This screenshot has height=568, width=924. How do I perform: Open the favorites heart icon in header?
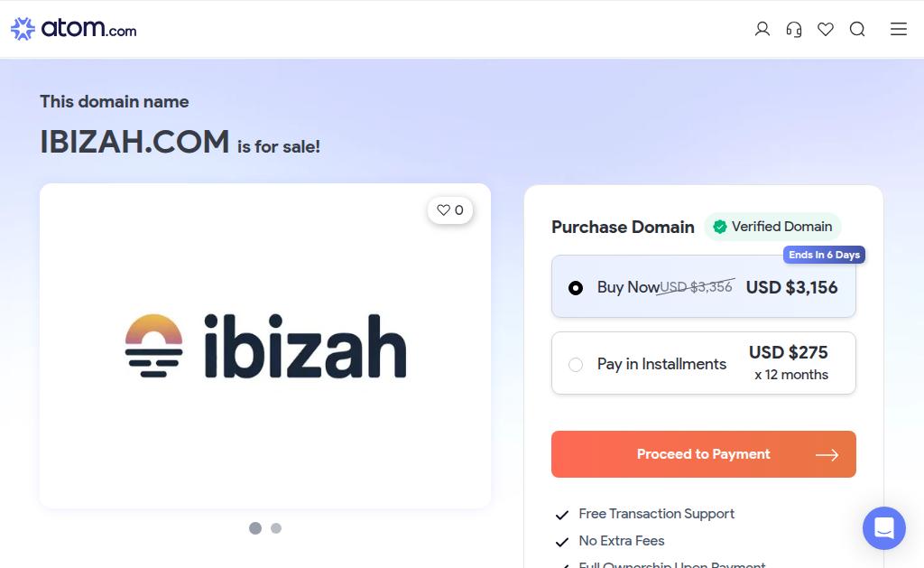pos(826,29)
